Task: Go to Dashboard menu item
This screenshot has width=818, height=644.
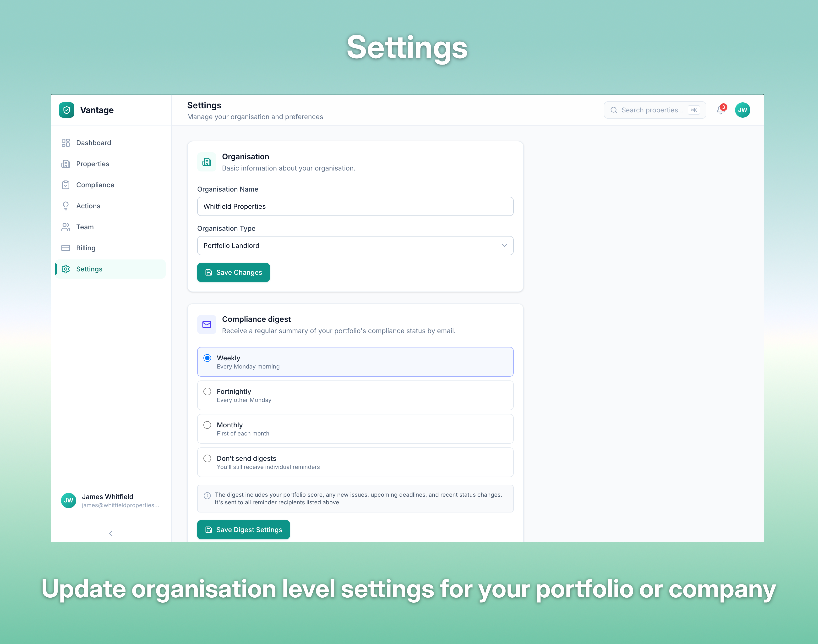Action: tap(110, 143)
